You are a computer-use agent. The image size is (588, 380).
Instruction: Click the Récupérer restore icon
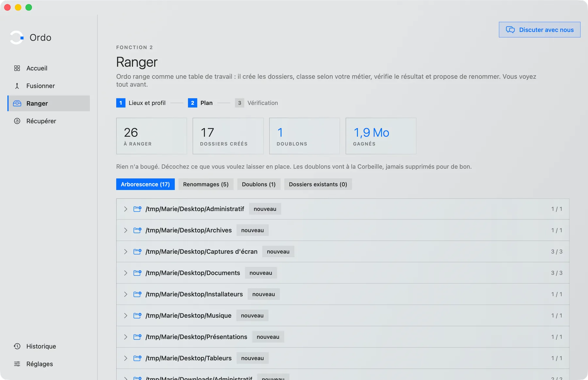coord(17,121)
